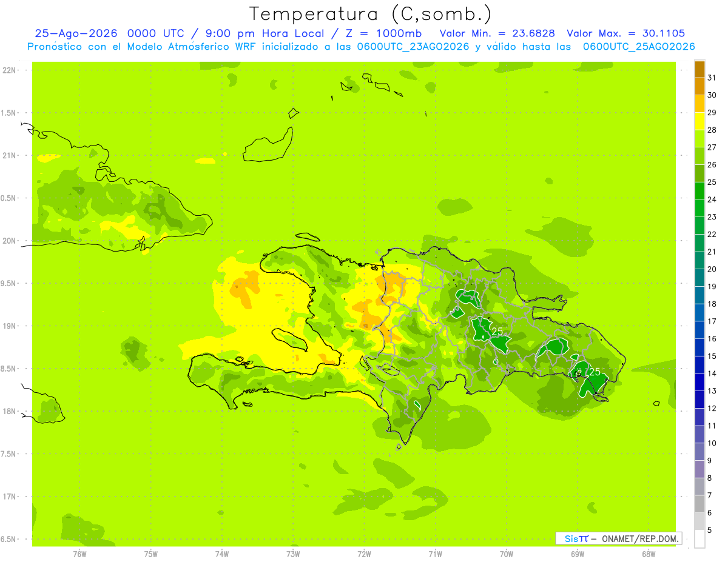This screenshot has height=562, width=728.
Task: Select the 20N latitude label
Action: [x=8, y=241]
